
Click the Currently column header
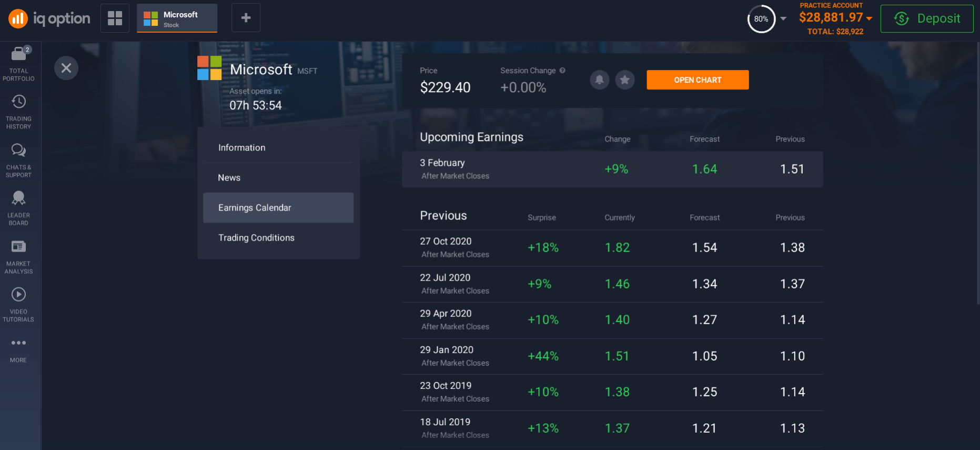[620, 217]
